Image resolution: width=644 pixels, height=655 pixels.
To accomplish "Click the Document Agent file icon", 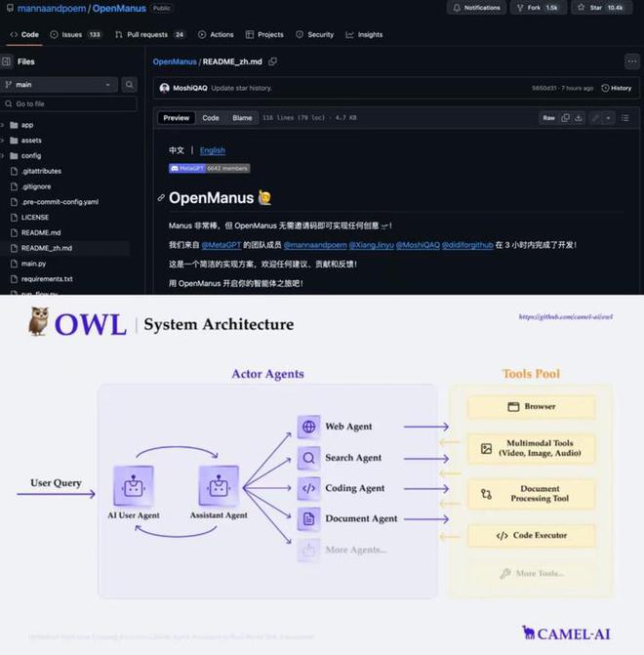I will [x=308, y=518].
